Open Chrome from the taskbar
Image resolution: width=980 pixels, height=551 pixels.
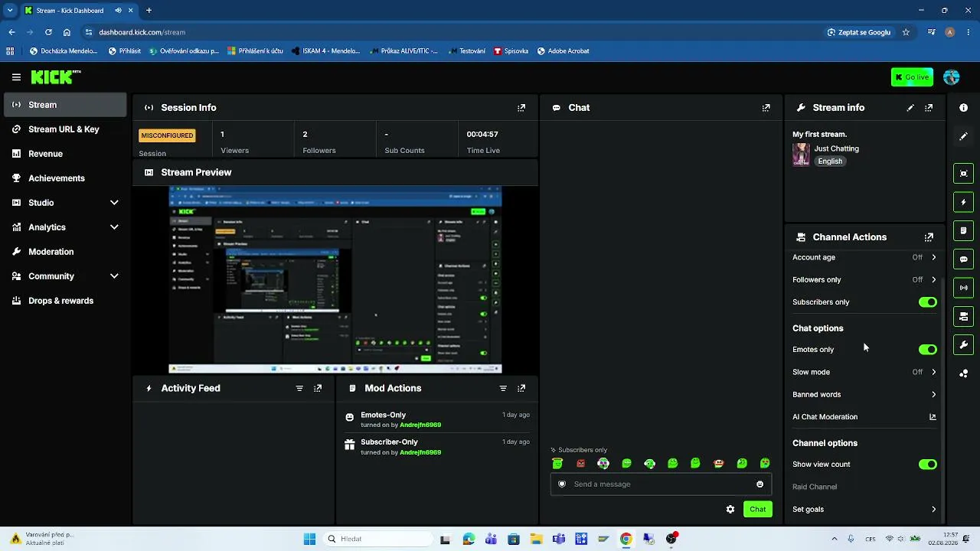coord(626,539)
